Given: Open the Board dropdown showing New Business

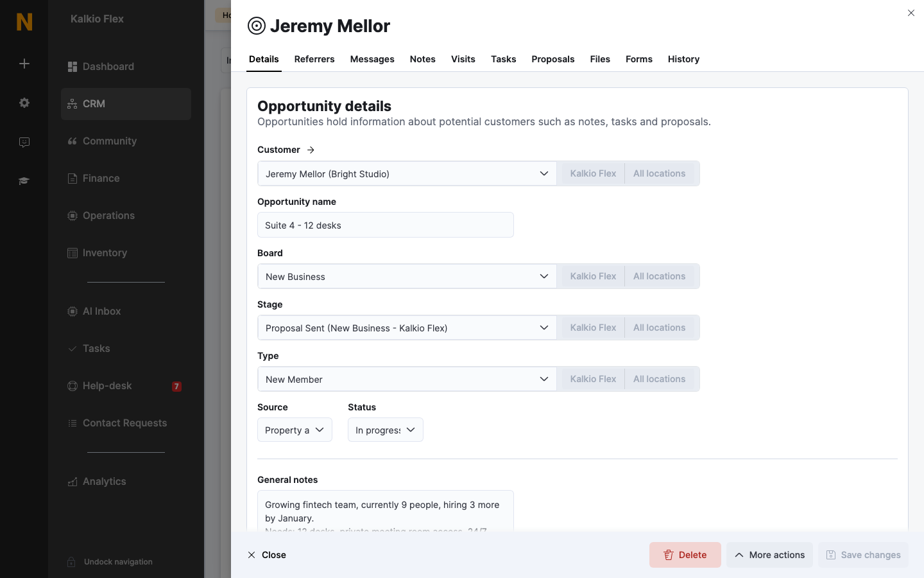Looking at the screenshot, I should pos(407,276).
